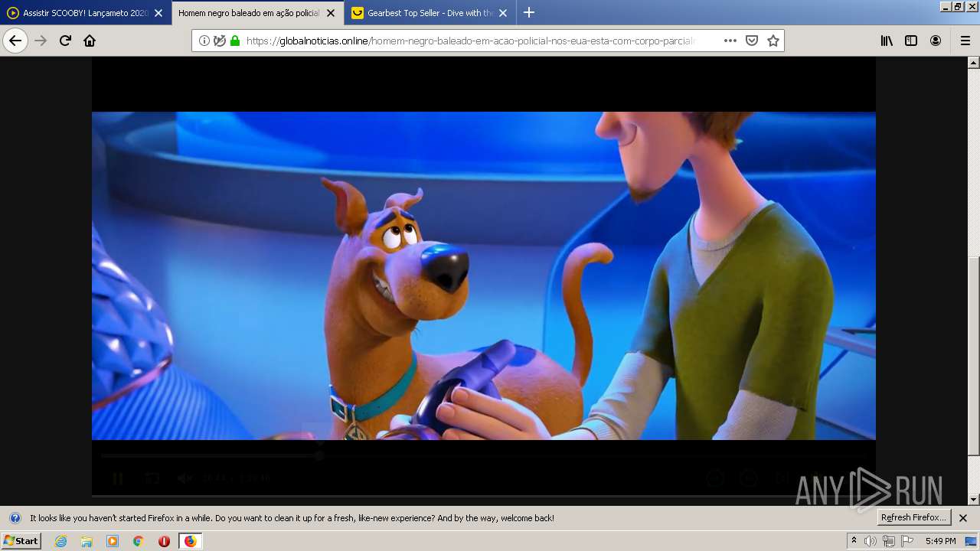Open tracking protection shield icon

click(220, 41)
